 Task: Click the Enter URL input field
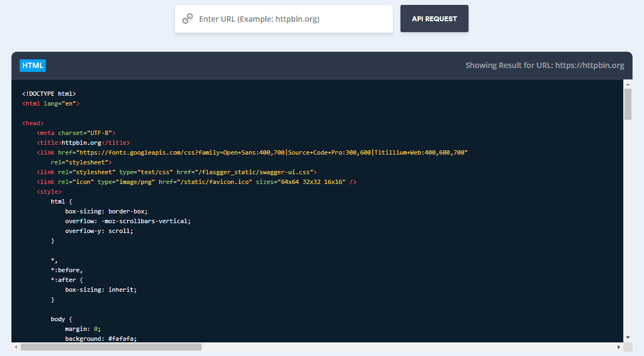[283, 19]
